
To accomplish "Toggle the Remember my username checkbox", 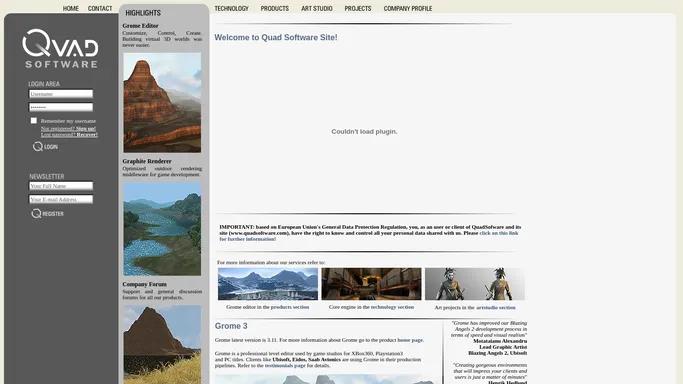I will [34, 121].
